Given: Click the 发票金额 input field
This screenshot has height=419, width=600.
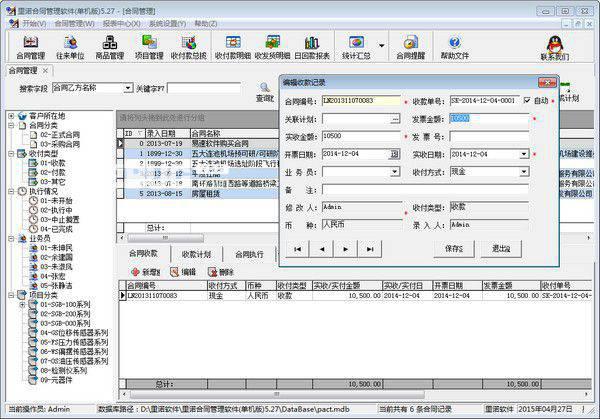Looking at the screenshot, I should 489,119.
